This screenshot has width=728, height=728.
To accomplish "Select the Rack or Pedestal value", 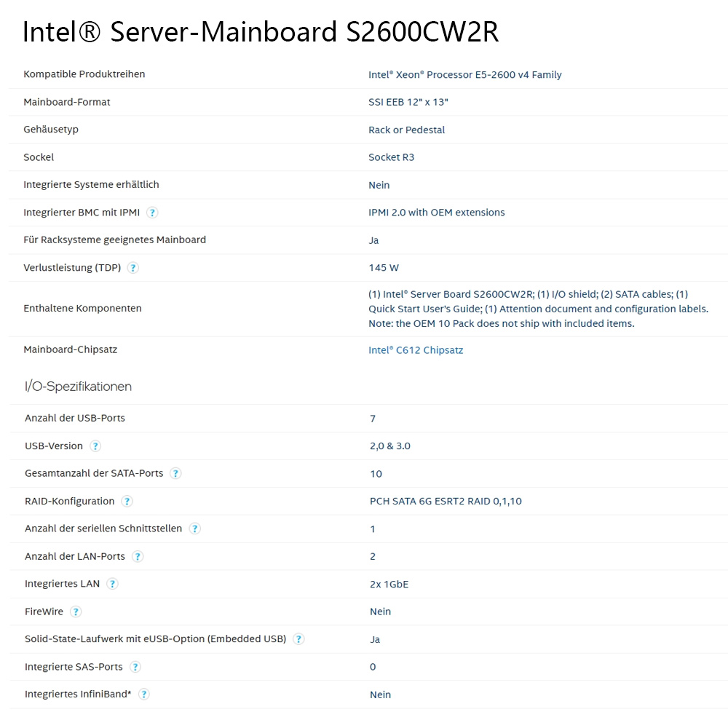I will click(406, 130).
